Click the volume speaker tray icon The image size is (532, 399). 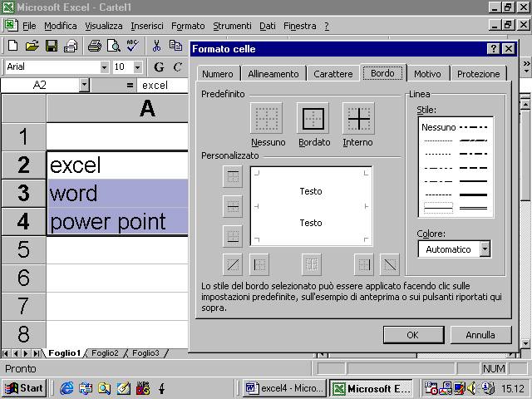point(471,388)
